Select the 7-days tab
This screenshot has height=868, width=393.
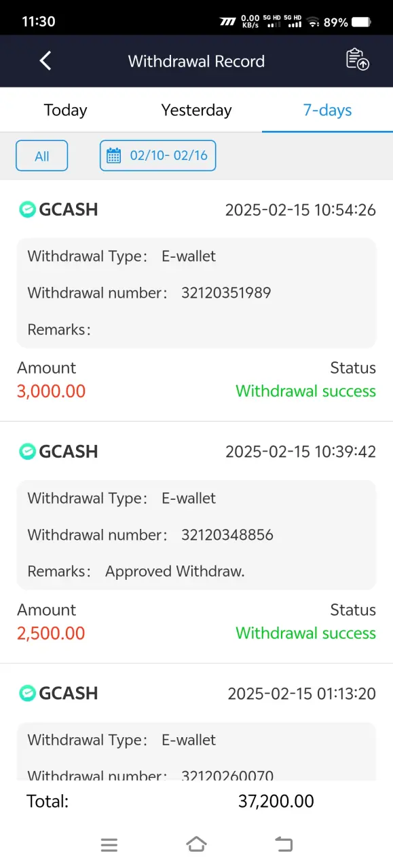(x=327, y=110)
